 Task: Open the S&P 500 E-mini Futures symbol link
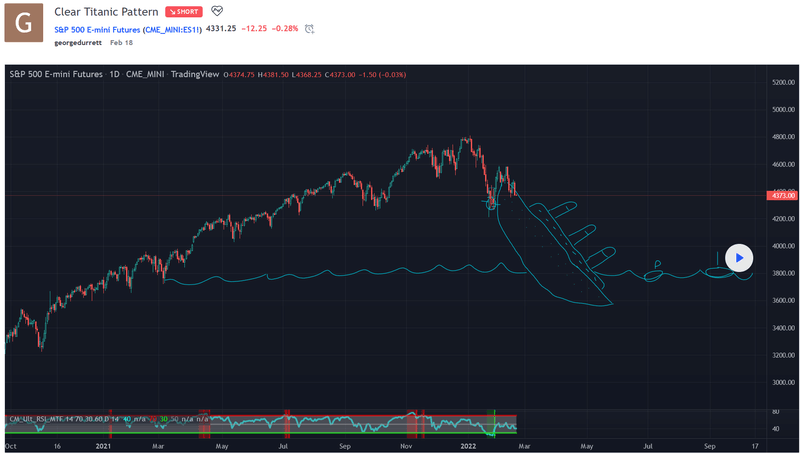tap(128, 30)
